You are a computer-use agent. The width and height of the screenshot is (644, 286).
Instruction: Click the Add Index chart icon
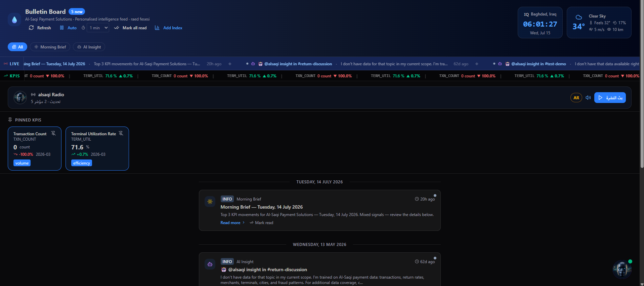pyautogui.click(x=157, y=28)
